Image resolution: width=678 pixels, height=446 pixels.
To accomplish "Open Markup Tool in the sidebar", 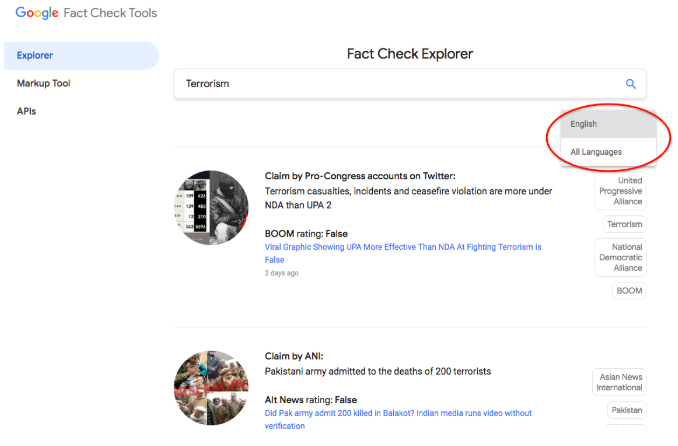I will pyautogui.click(x=43, y=83).
